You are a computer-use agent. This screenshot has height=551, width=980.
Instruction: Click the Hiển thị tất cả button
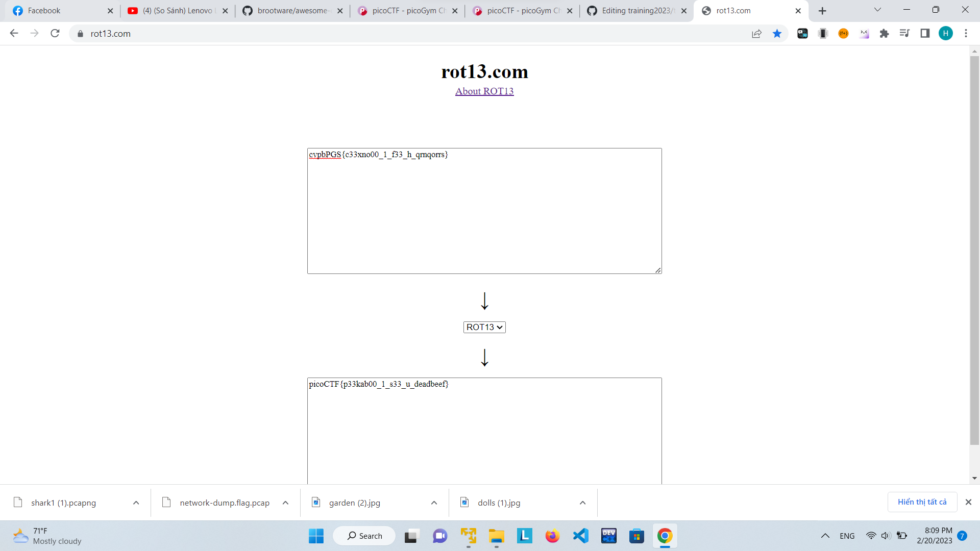[x=922, y=502]
